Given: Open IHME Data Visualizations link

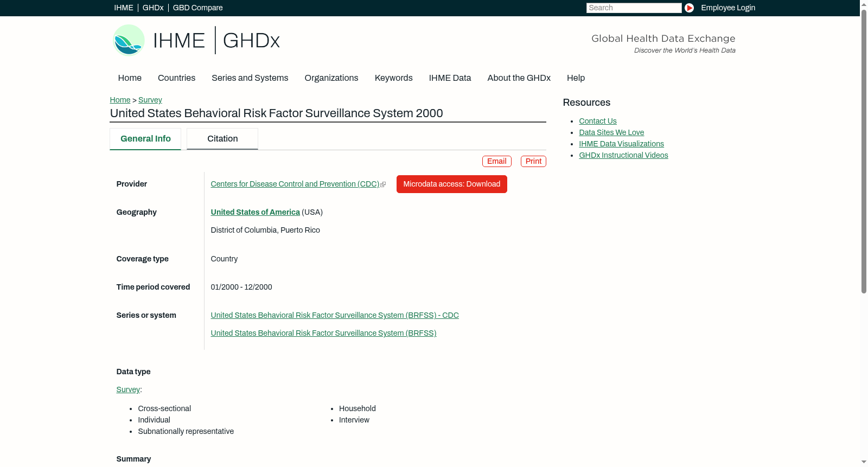Looking at the screenshot, I should [x=621, y=144].
